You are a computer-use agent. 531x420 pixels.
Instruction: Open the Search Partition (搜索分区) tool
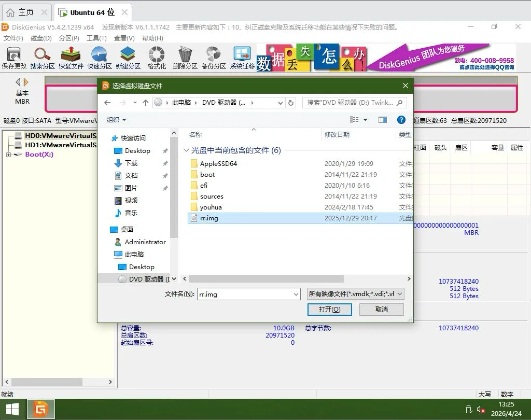pos(43,58)
